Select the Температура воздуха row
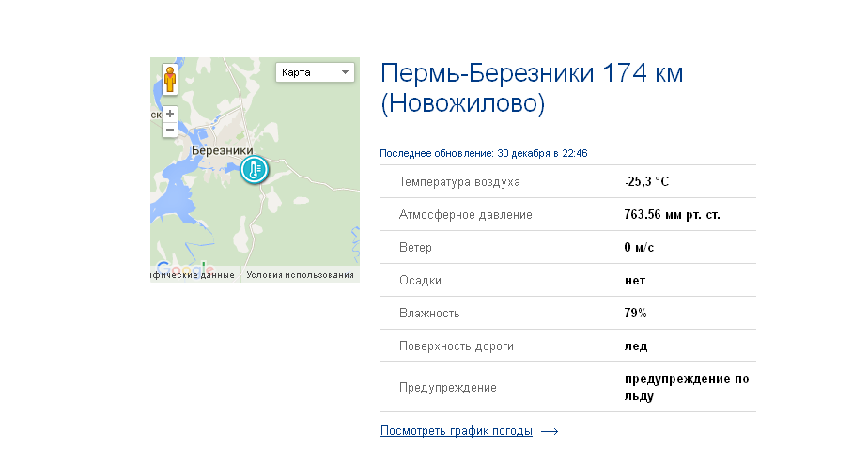The width and height of the screenshot is (868, 476). click(567, 182)
